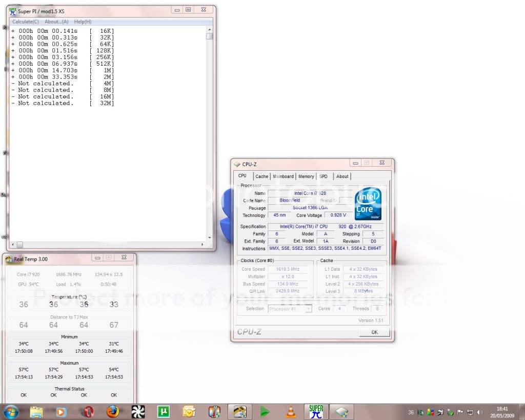Screen dimensions: 525x420
Task: Click the Core Speed value 1619.3 MHz
Action: [x=288, y=269]
